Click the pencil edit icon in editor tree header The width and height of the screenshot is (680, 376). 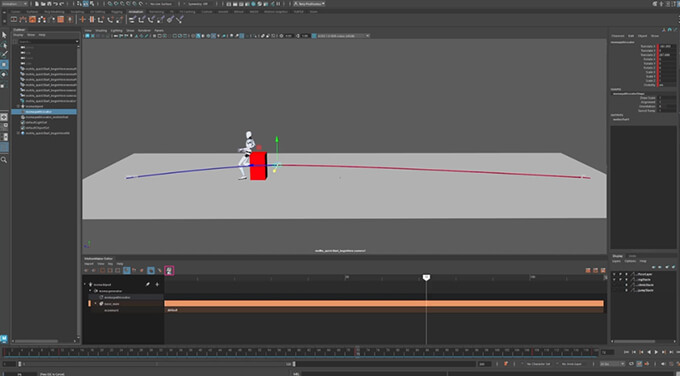click(x=148, y=284)
